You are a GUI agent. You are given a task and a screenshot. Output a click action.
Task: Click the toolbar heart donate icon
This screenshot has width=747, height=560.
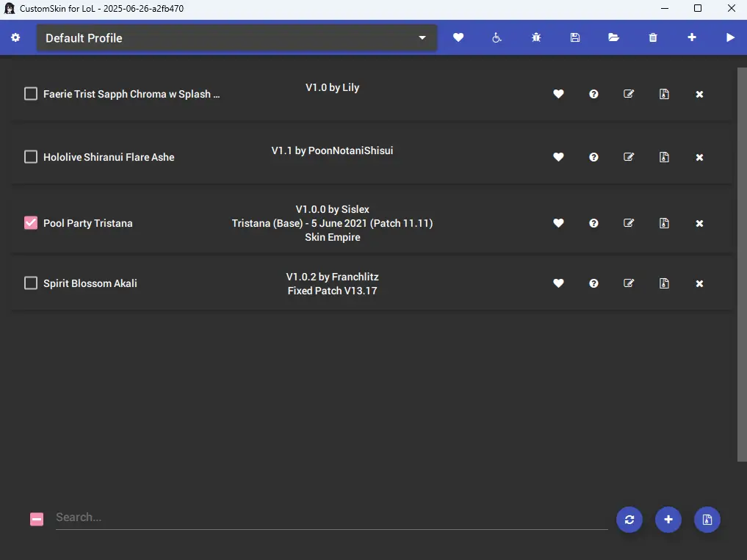(458, 37)
